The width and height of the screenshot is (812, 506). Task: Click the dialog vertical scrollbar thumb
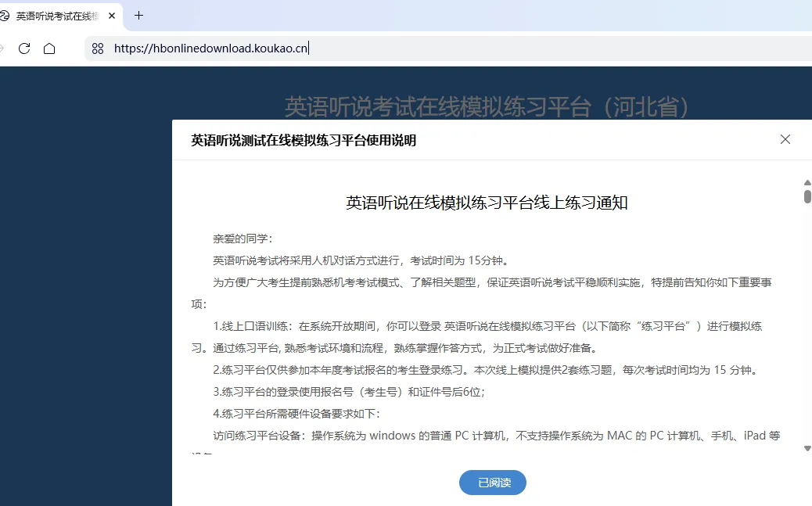click(x=807, y=196)
